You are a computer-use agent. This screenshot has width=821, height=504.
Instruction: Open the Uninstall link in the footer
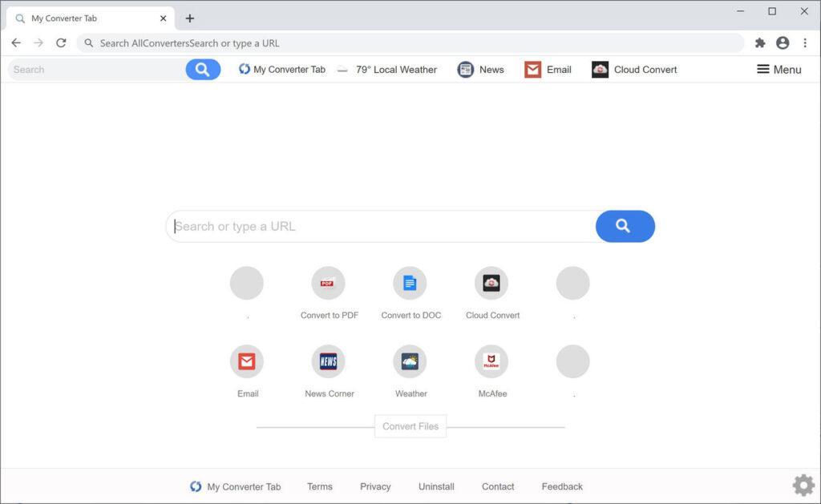click(436, 486)
